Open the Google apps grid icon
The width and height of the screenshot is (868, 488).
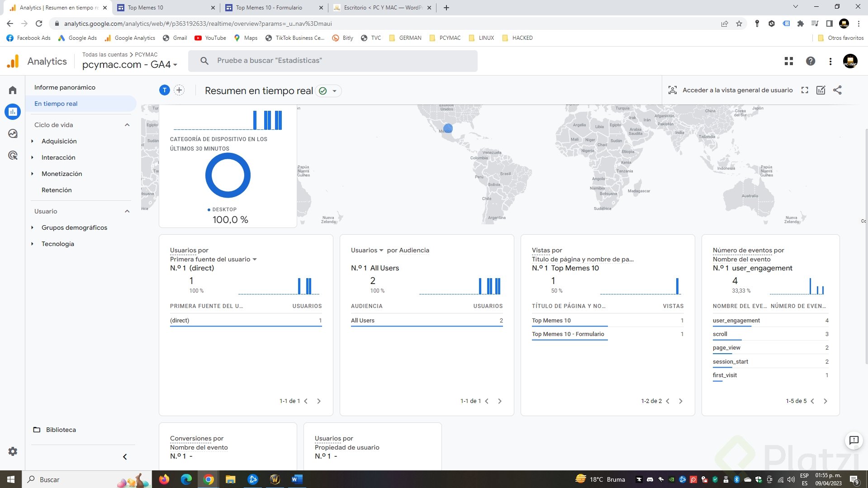pyautogui.click(x=788, y=61)
